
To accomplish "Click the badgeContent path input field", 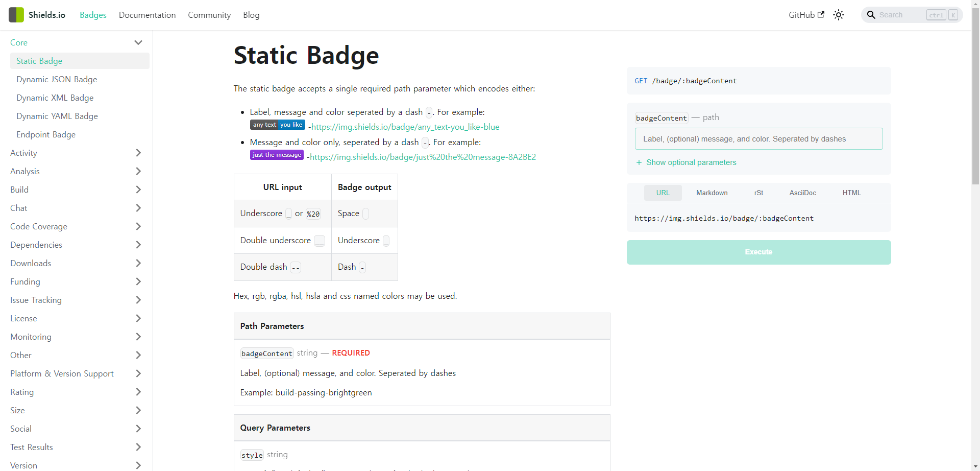I will [x=758, y=139].
